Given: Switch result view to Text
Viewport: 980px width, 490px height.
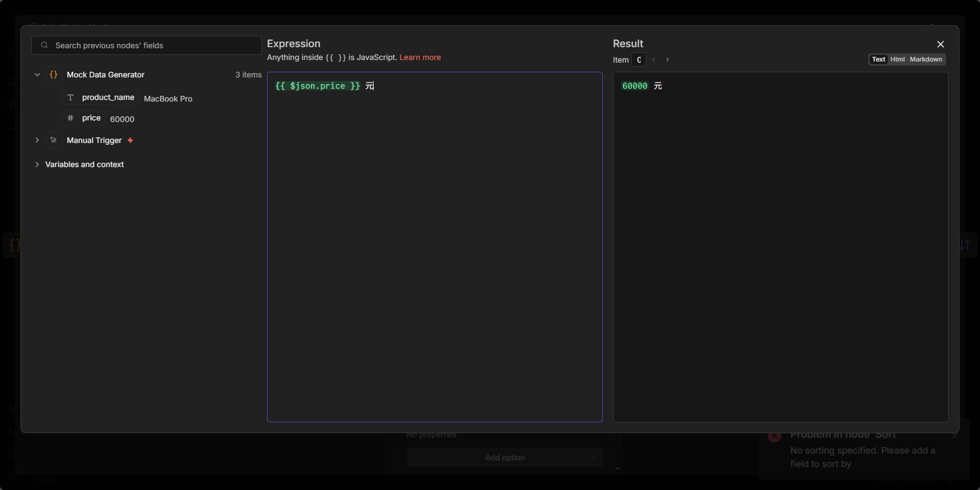Looking at the screenshot, I should pos(879,59).
